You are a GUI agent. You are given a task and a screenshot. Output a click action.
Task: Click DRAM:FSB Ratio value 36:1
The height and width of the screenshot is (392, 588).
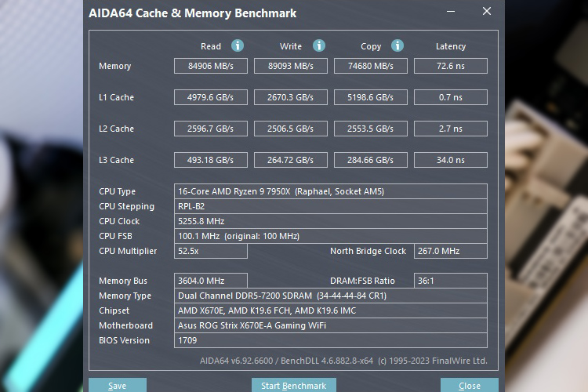point(450,281)
